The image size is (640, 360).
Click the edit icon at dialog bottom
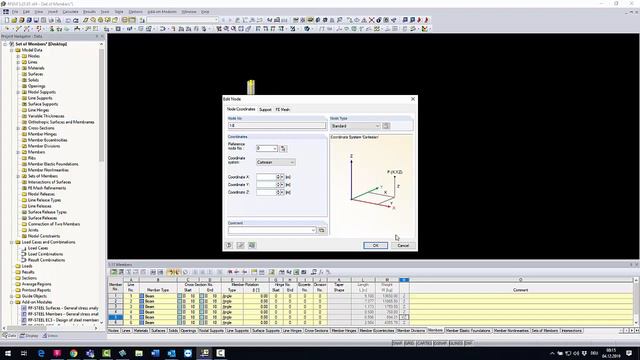tap(240, 245)
